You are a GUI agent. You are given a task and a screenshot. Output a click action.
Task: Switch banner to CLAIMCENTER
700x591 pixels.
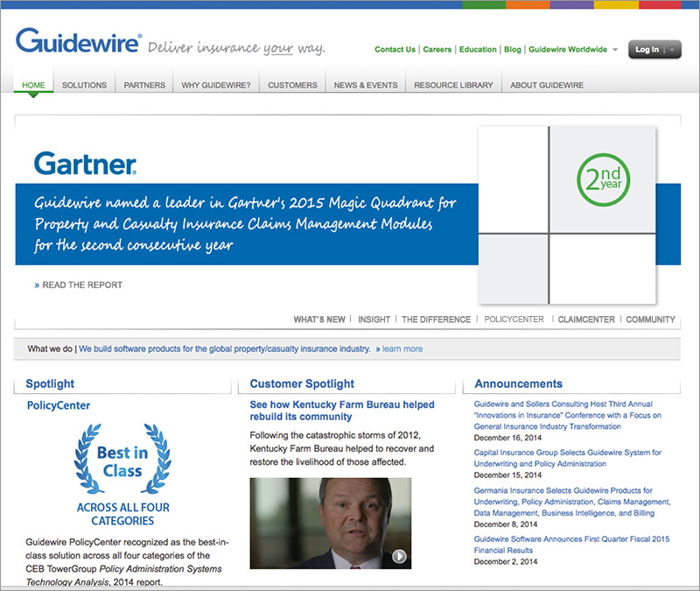(586, 320)
